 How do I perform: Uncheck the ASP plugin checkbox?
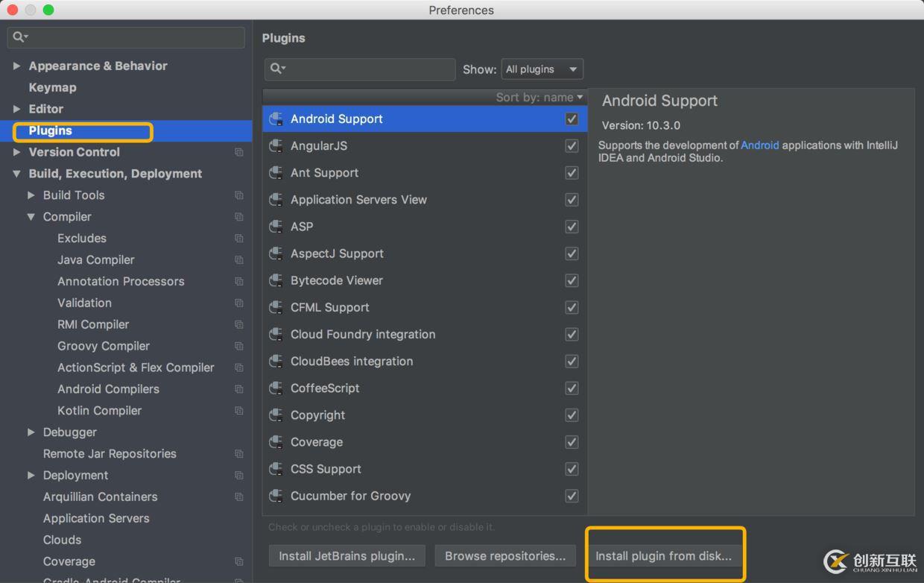(572, 226)
